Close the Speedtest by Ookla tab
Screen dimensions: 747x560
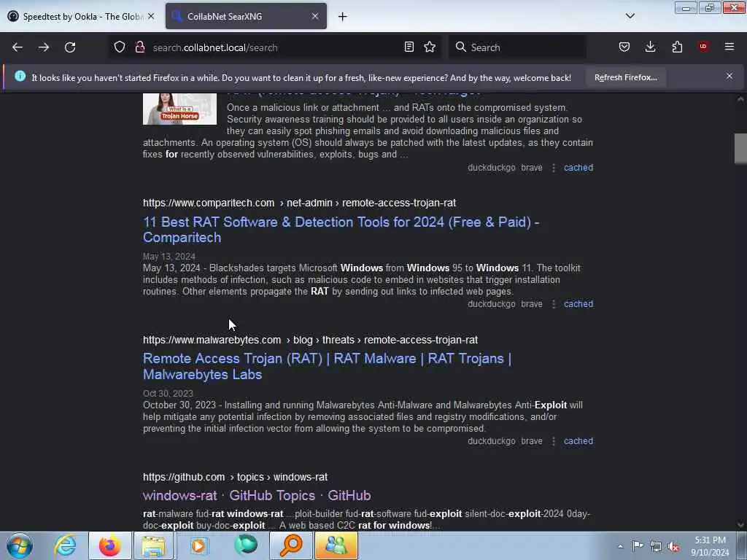[x=151, y=16]
